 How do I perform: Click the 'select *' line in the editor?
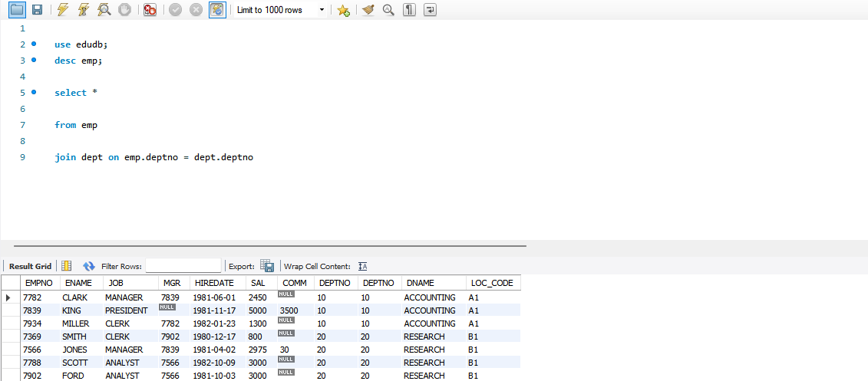click(x=75, y=93)
